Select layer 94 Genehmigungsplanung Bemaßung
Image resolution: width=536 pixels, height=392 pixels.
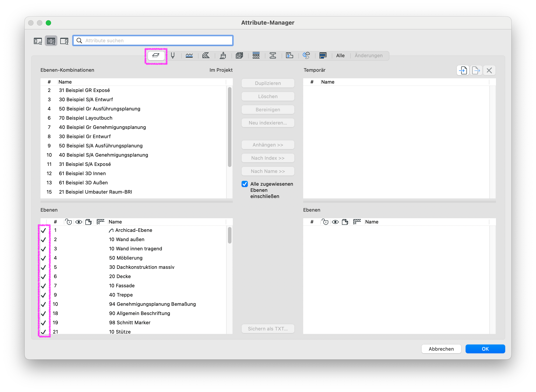pos(133,304)
